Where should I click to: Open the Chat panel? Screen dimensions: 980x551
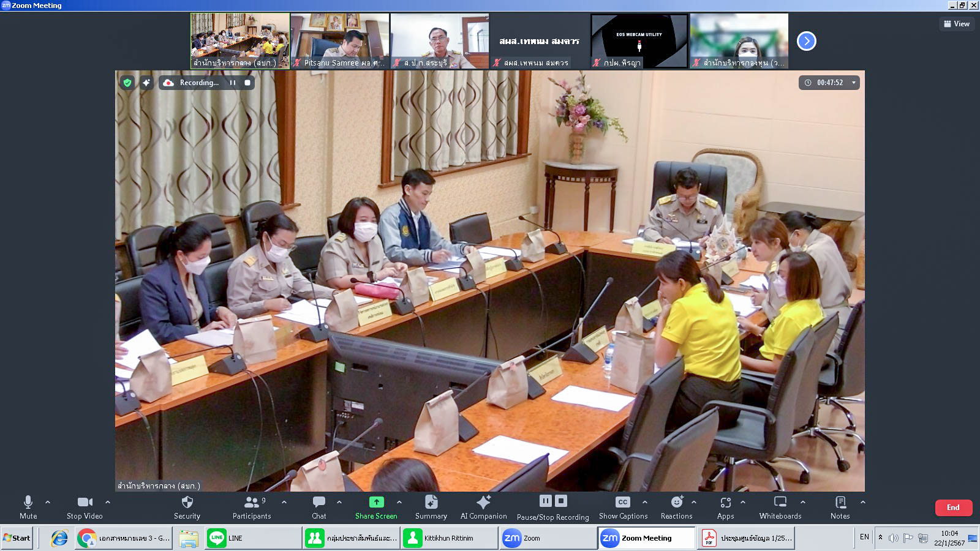tap(319, 508)
